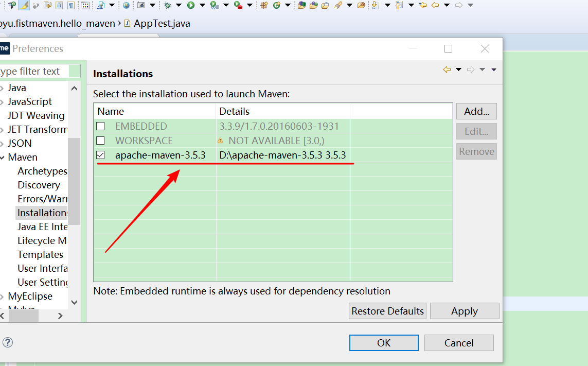Click the Apply button
The image size is (588, 366).
464,311
